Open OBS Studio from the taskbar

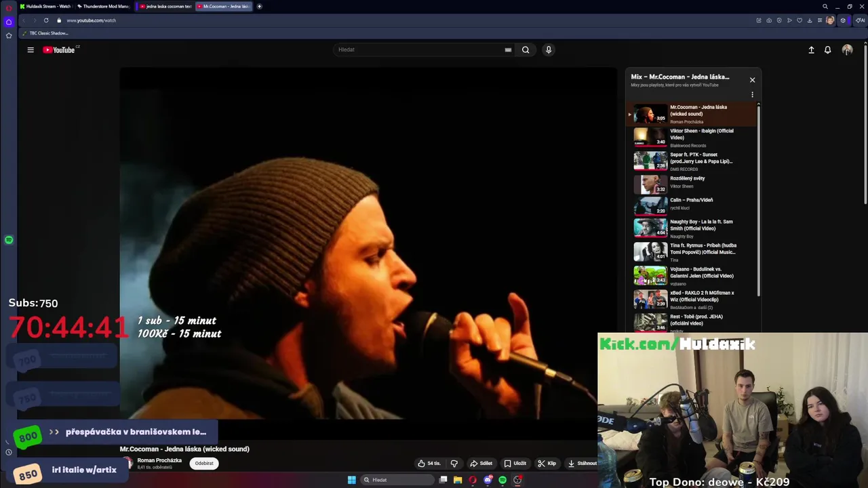pos(517,480)
